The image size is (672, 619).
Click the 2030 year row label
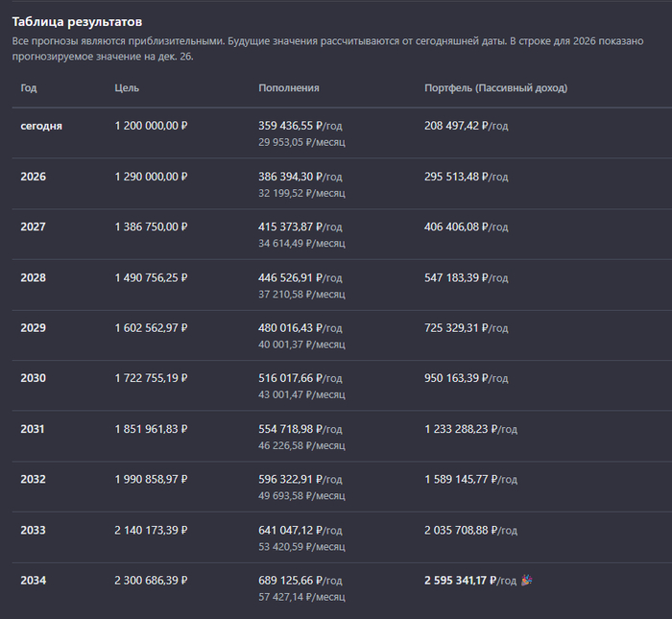[x=33, y=378]
